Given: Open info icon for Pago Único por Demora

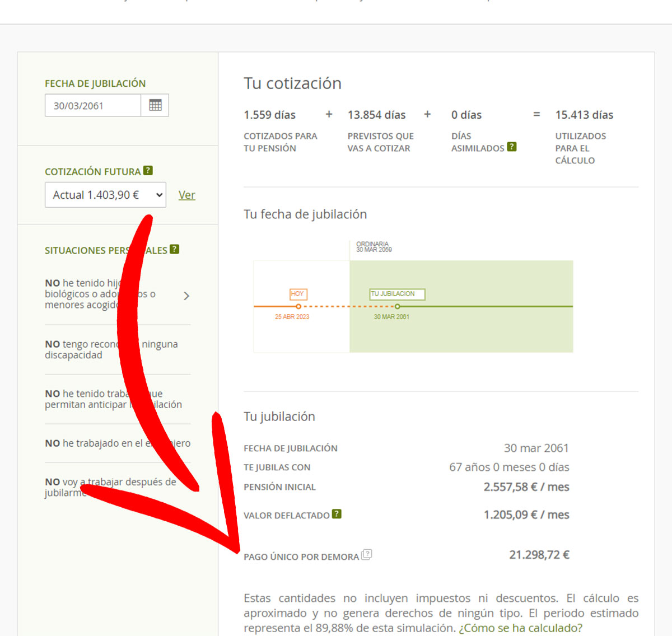Looking at the screenshot, I should (367, 555).
